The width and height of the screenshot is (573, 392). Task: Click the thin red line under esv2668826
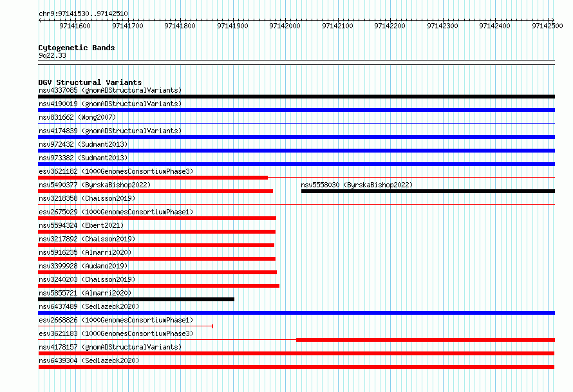[126, 326]
